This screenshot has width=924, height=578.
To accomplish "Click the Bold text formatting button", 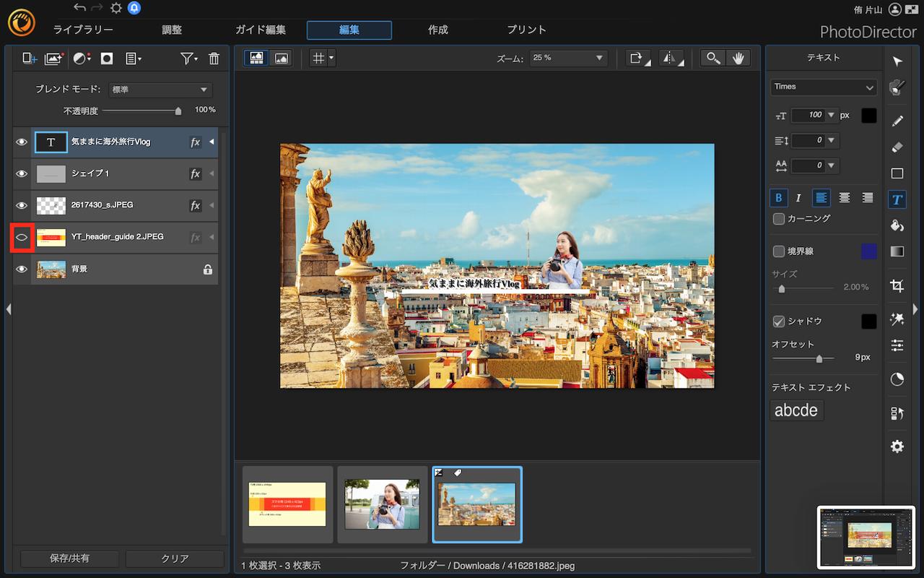I will (x=779, y=198).
